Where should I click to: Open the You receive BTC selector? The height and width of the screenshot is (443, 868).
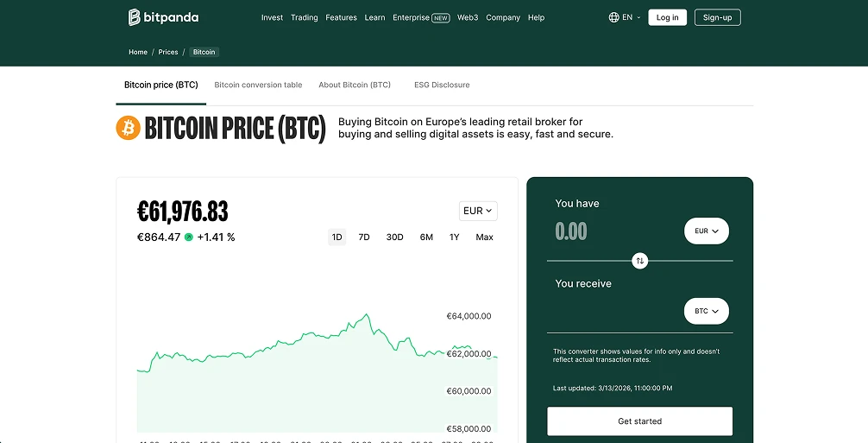tap(707, 311)
